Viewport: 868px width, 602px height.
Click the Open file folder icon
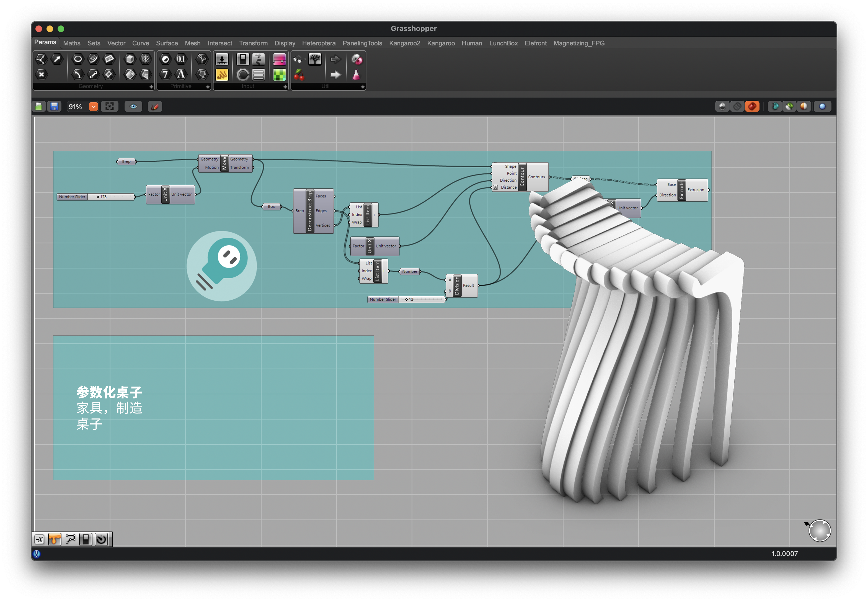[x=39, y=107]
